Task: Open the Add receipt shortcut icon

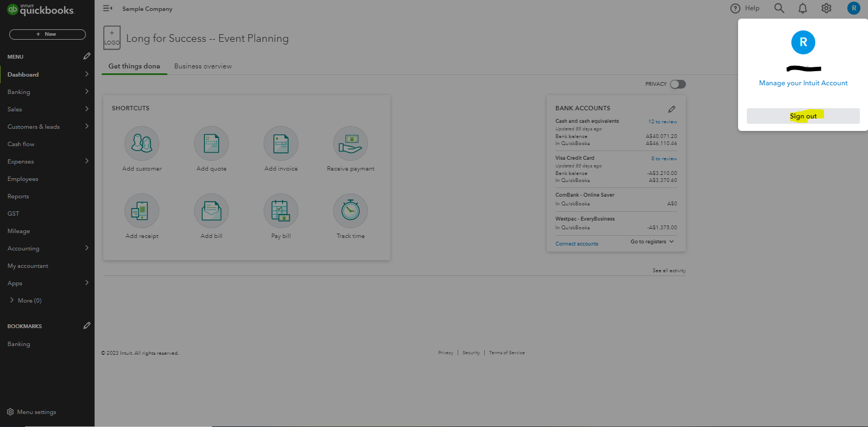Action: tap(142, 211)
